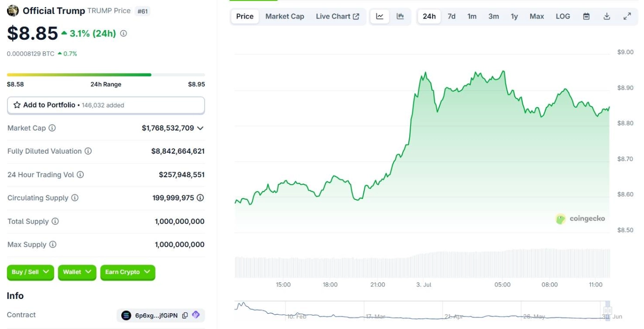Image resolution: width=644 pixels, height=329 pixels.
Task: Click contract address 6p6xg...jfGiPN
Action: pyautogui.click(x=156, y=316)
